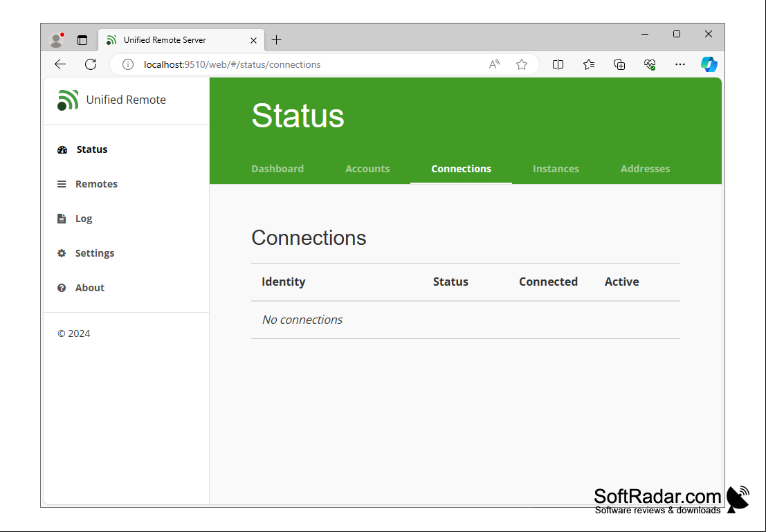Click the Unified Remote title text
Image resolution: width=766 pixels, height=532 pixels.
click(126, 100)
